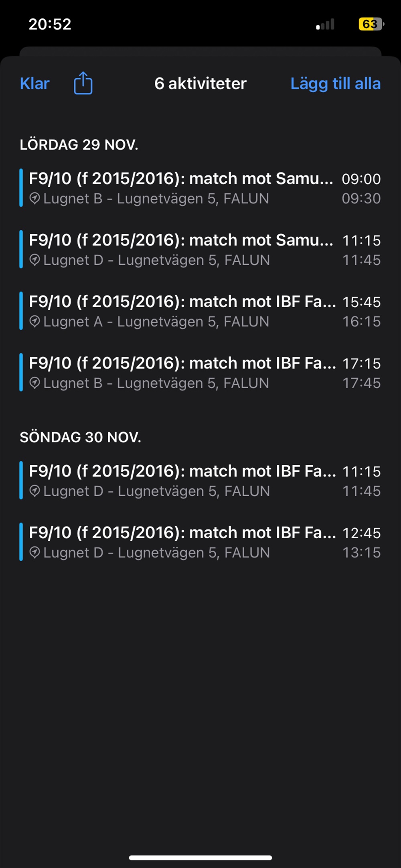Tap the battery indicator in status bar
The width and height of the screenshot is (401, 868).
click(x=371, y=24)
